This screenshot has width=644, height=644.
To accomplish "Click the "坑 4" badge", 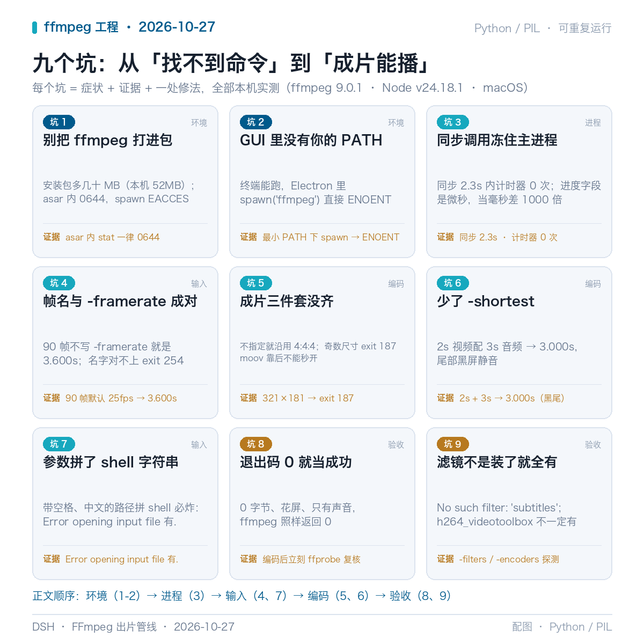I will [59, 283].
